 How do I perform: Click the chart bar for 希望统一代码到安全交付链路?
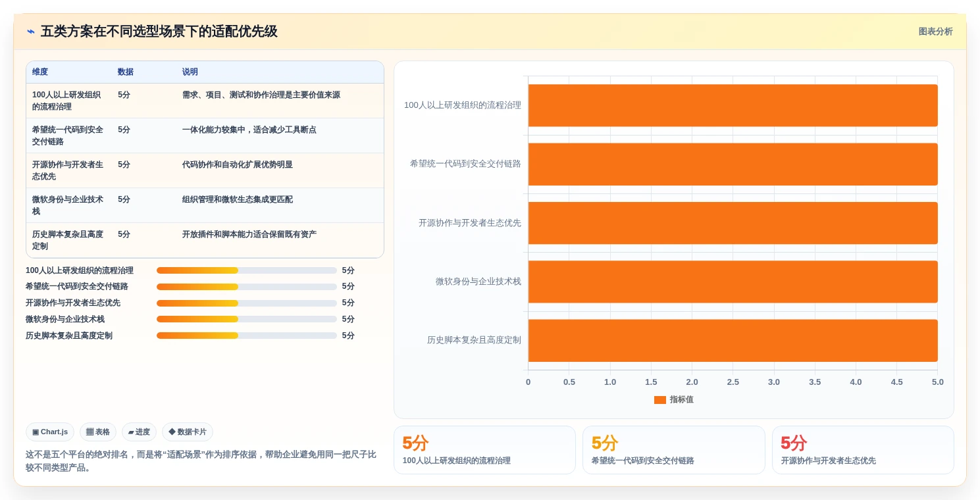click(x=733, y=164)
